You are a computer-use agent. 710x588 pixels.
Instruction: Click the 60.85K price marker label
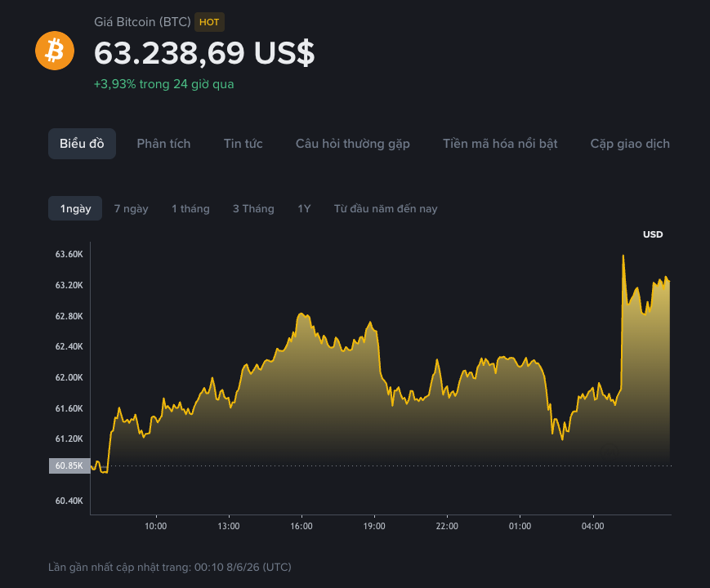click(69, 465)
